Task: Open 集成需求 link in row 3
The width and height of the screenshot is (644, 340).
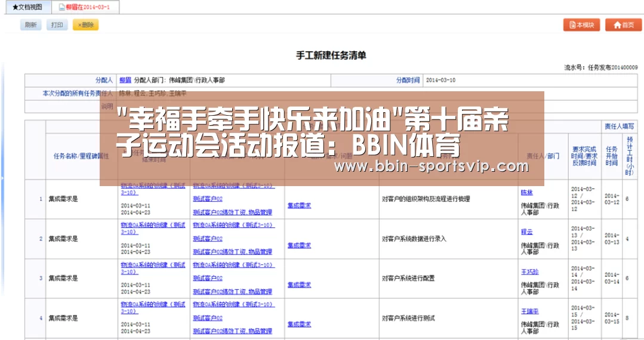Action: click(299, 285)
